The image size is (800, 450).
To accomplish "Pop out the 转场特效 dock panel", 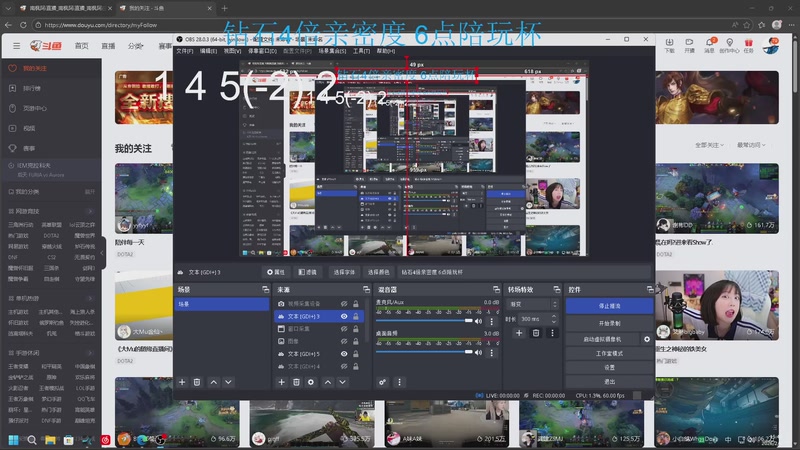I will pos(557,289).
